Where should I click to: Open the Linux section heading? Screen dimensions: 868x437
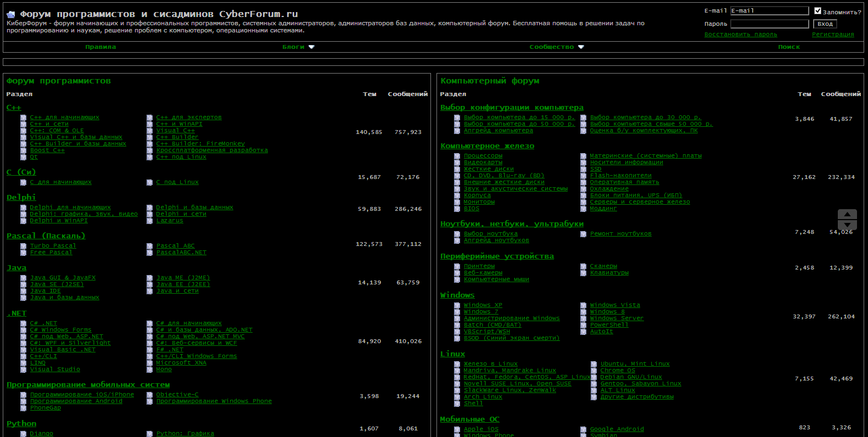(x=453, y=354)
